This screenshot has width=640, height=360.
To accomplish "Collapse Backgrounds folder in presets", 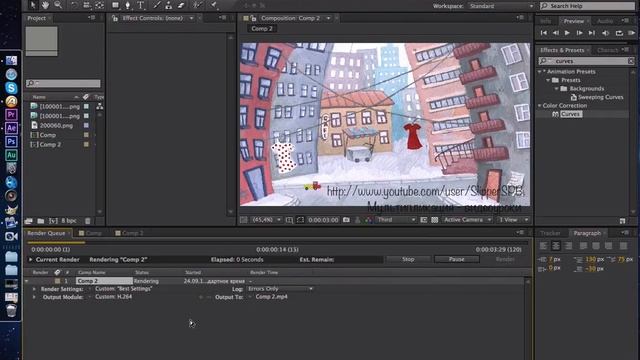I will [x=556, y=89].
